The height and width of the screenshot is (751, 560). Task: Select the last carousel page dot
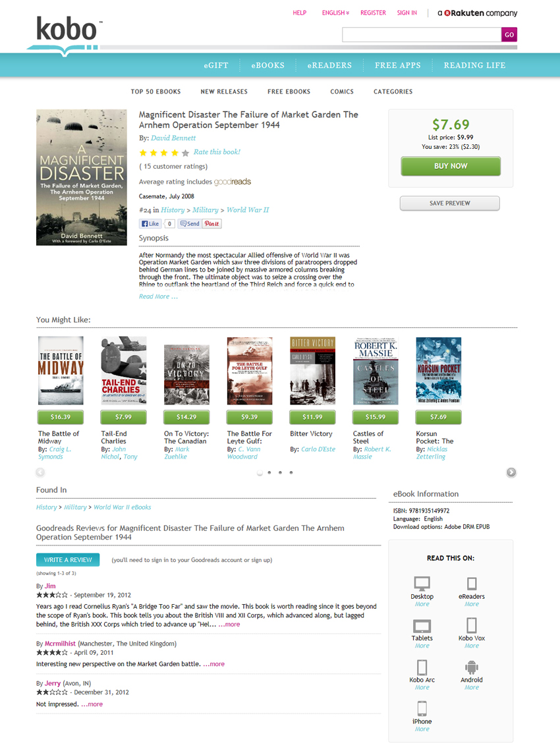pyautogui.click(x=291, y=472)
